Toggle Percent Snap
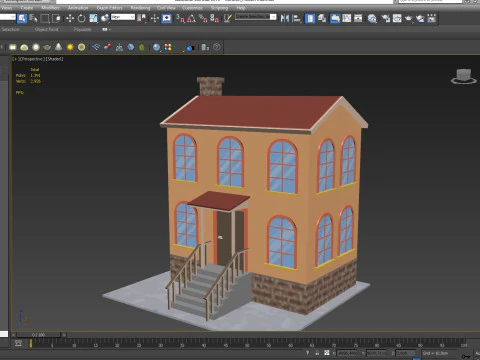Viewport: 480px width, 360px height. 203,18
